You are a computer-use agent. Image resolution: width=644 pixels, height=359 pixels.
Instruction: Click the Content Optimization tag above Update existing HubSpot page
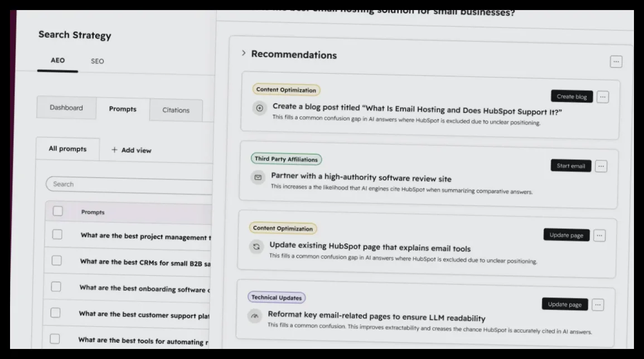click(x=283, y=228)
